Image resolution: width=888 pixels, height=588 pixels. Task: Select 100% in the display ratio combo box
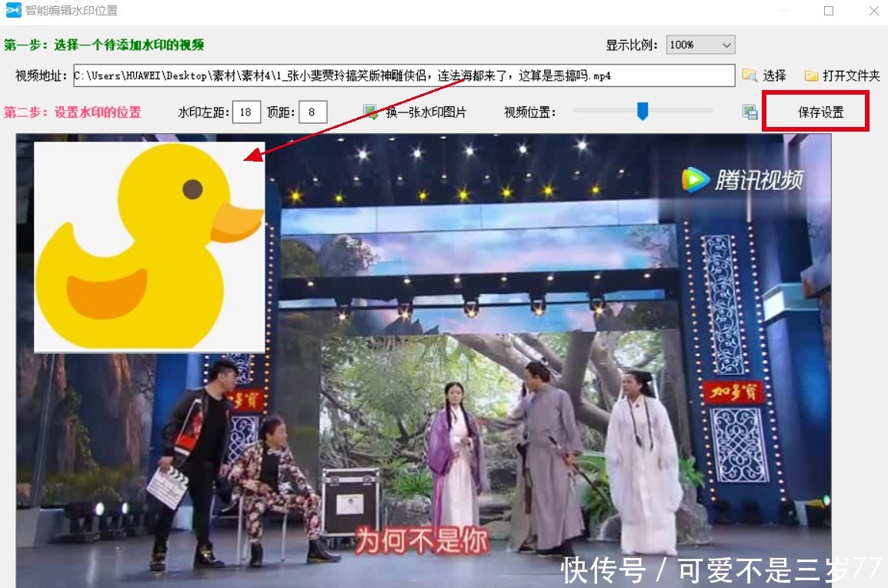693,44
